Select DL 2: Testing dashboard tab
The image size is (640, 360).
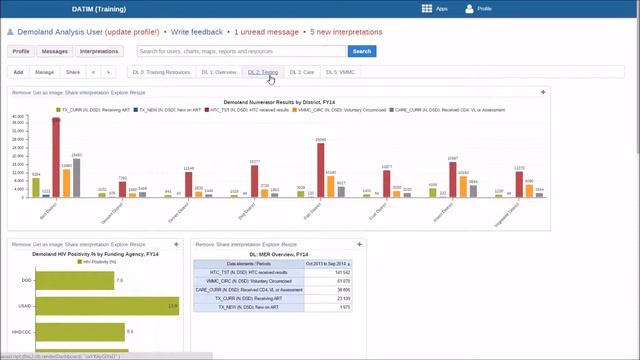(x=263, y=72)
